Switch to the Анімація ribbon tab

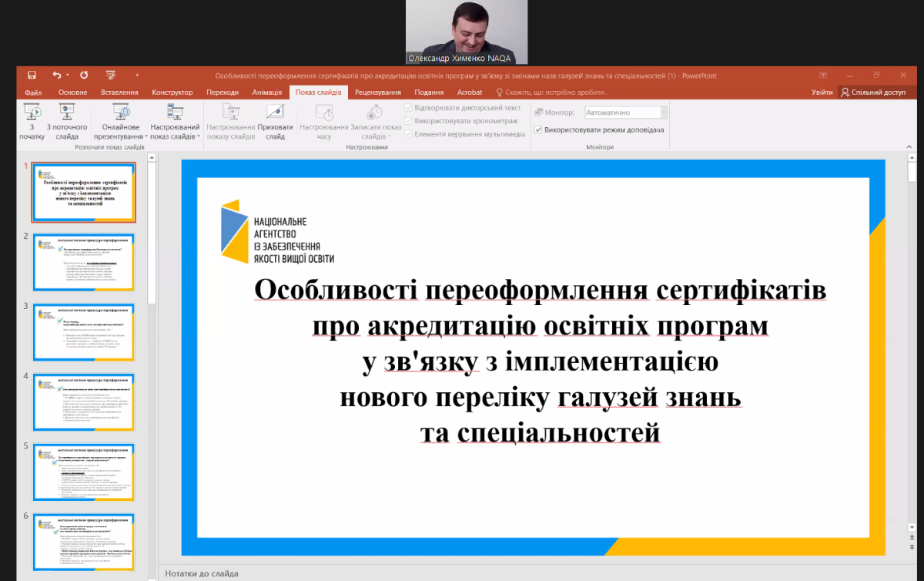coord(266,92)
